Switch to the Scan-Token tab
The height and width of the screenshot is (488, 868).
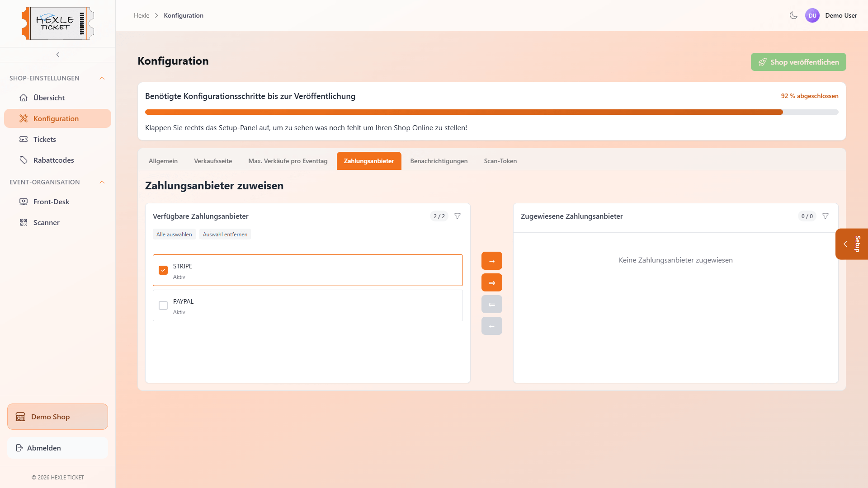(500, 161)
